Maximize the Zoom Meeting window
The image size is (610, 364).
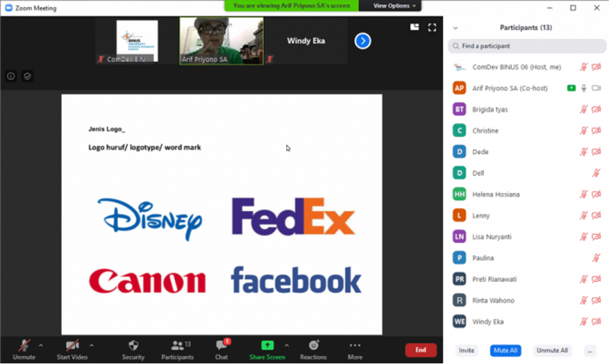573,7
